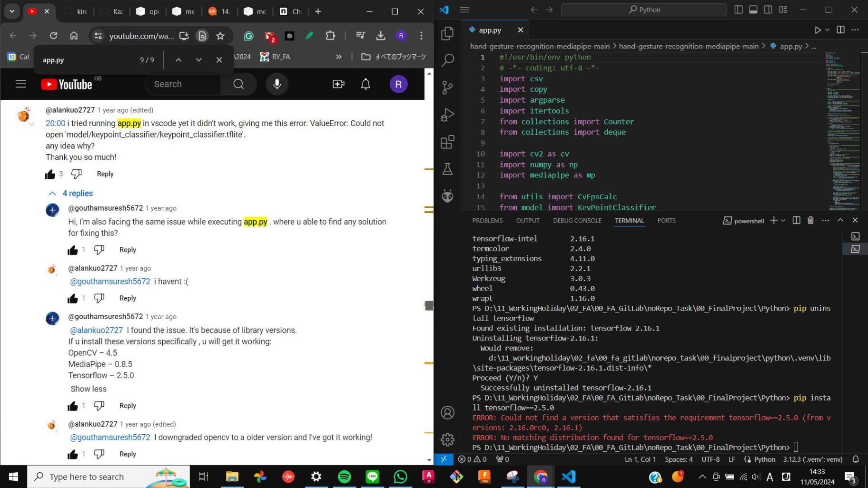The height and width of the screenshot is (488, 868).
Task: Click YouTube search magnifier button
Action: click(x=238, y=84)
